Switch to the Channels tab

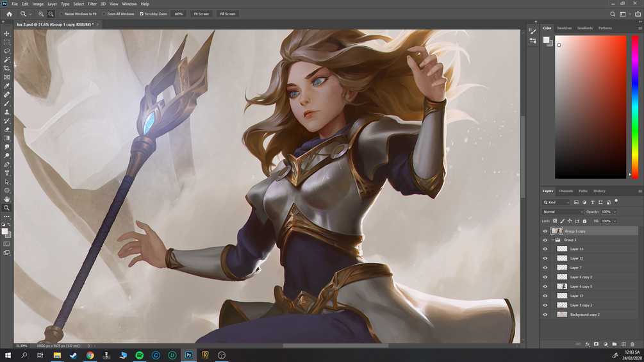(x=566, y=191)
